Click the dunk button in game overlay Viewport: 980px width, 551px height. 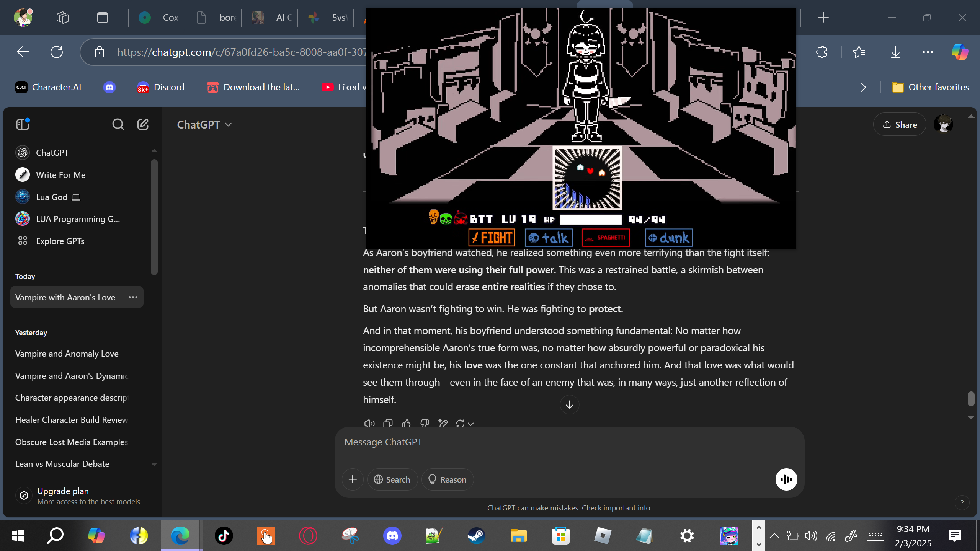pyautogui.click(x=669, y=238)
